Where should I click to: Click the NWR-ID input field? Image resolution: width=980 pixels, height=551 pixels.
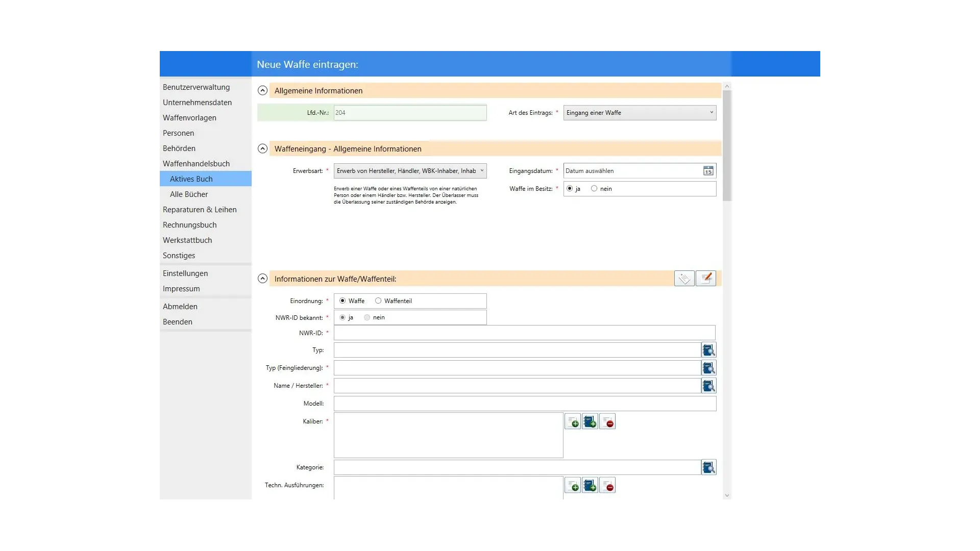[x=524, y=333]
